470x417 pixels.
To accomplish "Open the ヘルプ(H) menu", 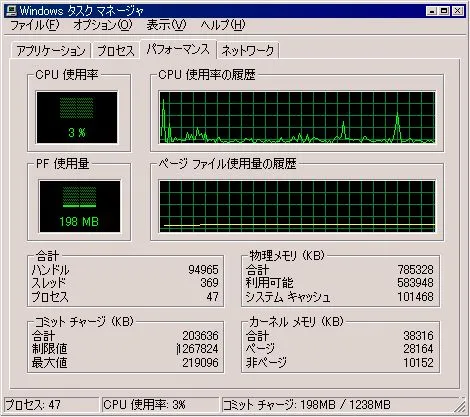I will 223,25.
